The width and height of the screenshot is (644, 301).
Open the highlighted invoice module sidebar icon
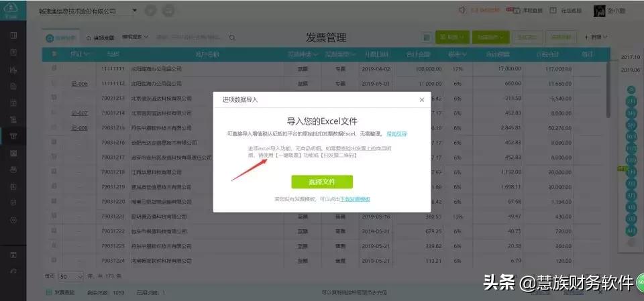click(x=13, y=136)
